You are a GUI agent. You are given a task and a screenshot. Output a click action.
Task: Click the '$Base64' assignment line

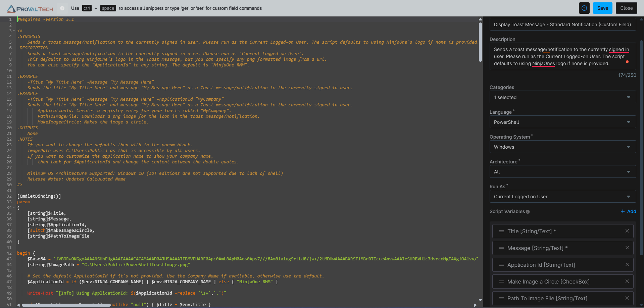click(x=252, y=259)
